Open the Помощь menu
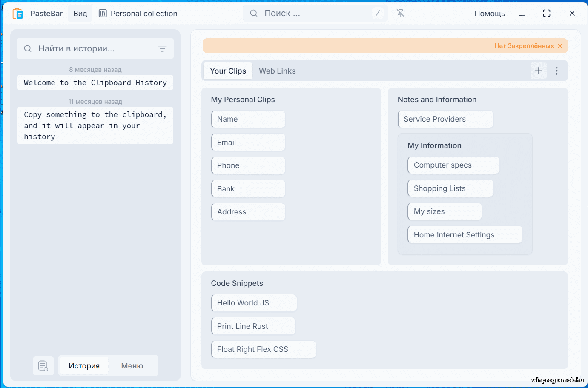 [490, 14]
